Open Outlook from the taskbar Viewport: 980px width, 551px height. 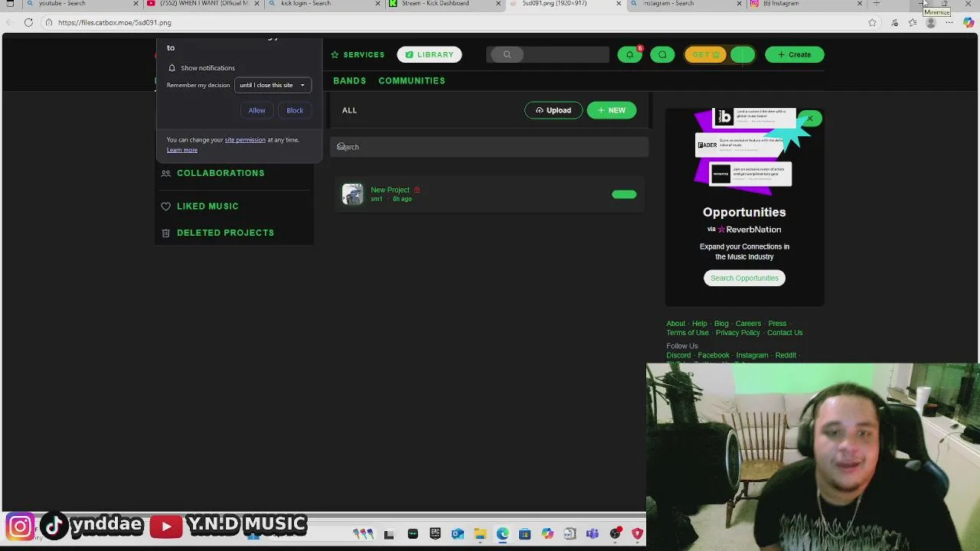coord(457,533)
